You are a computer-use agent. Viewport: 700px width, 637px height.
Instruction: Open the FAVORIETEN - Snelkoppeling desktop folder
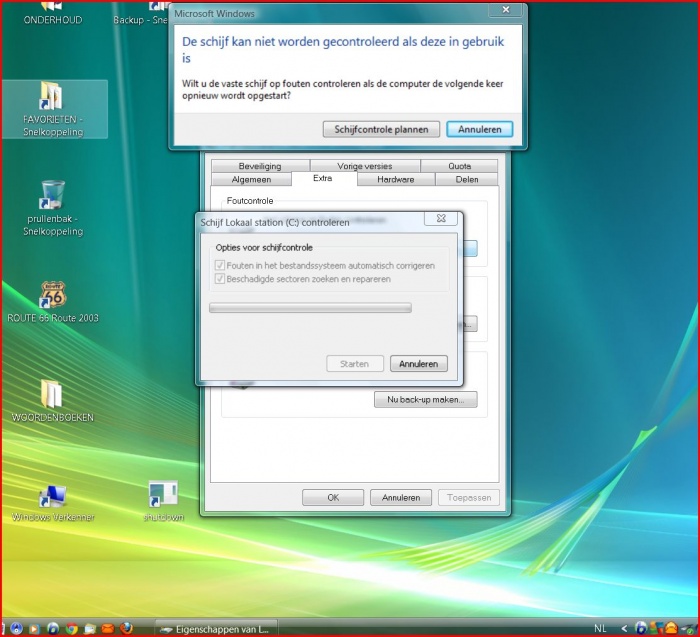53,109
